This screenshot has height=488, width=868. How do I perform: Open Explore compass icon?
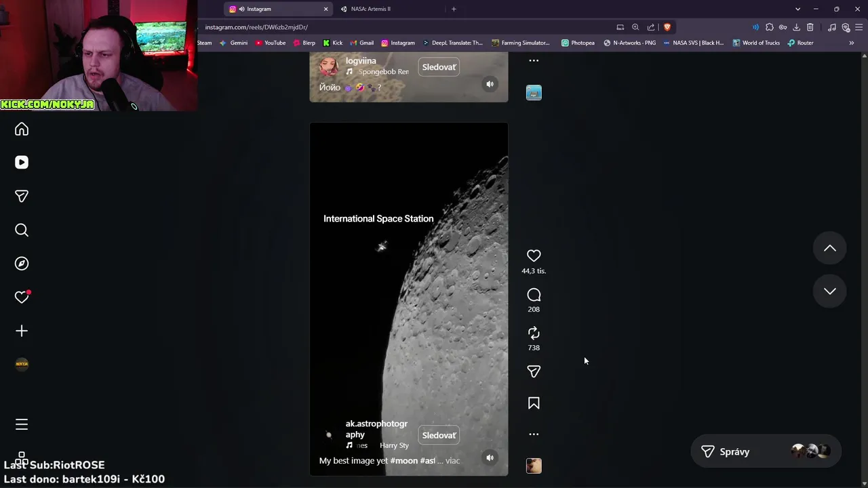click(22, 264)
